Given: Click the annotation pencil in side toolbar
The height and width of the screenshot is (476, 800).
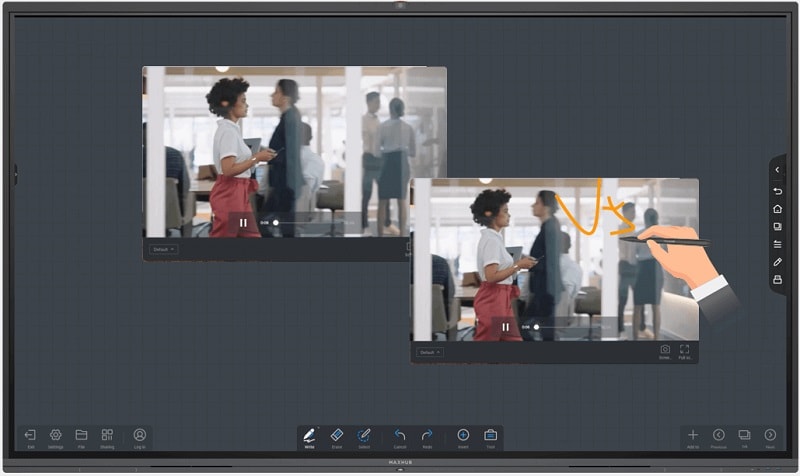Looking at the screenshot, I should pyautogui.click(x=778, y=262).
